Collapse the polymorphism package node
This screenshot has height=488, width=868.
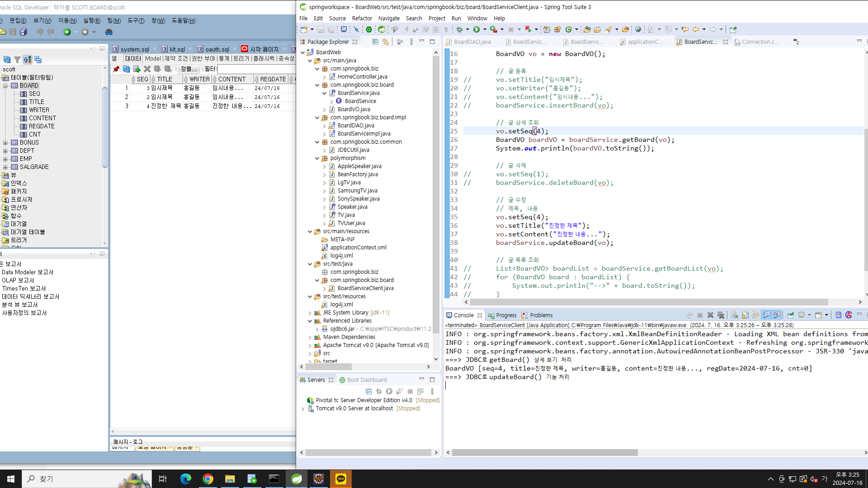coord(317,158)
